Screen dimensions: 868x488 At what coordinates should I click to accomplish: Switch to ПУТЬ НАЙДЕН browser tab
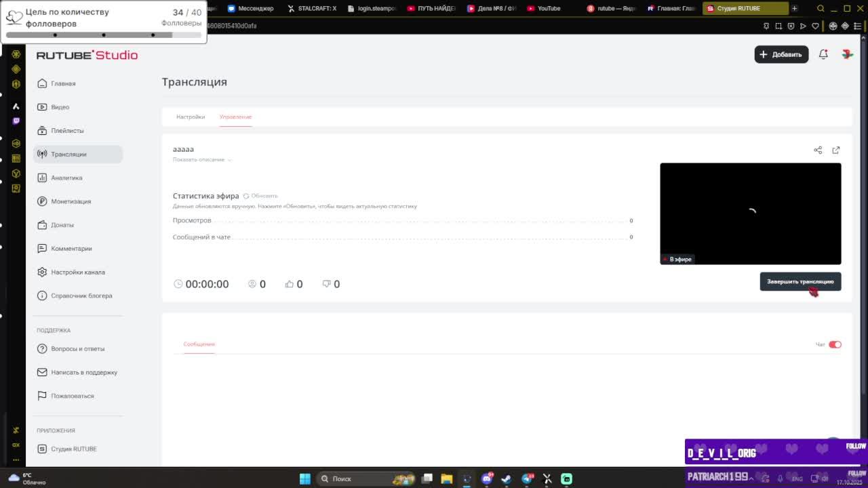(x=431, y=8)
